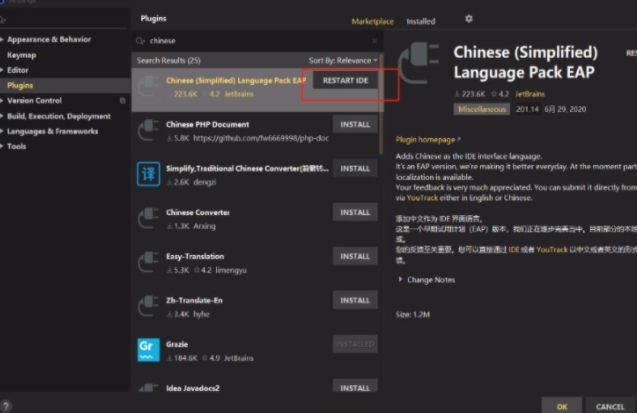The image size is (637, 413).
Task: Click the large plugin icon in details
Action: (x=419, y=63)
